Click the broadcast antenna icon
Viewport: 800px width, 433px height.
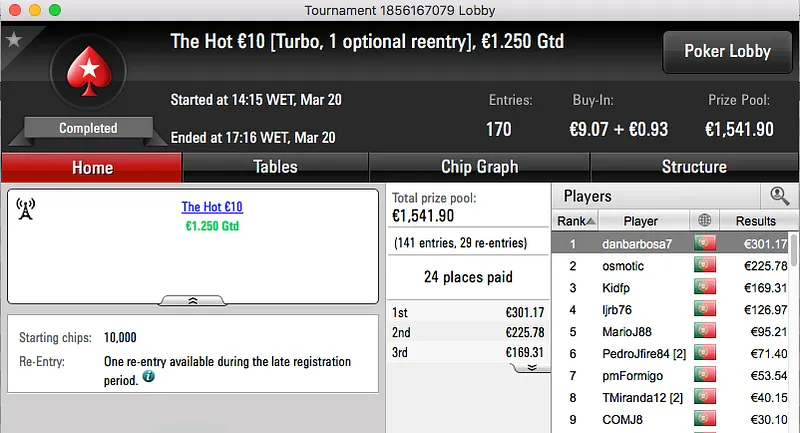27,209
